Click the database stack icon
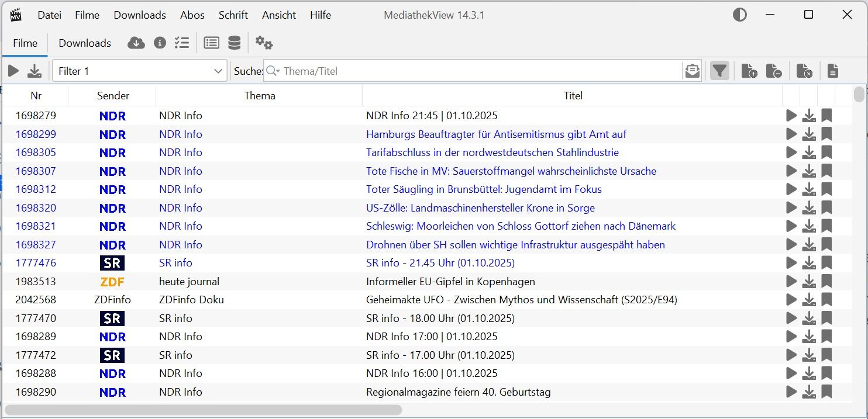This screenshot has height=419, width=868. (234, 43)
